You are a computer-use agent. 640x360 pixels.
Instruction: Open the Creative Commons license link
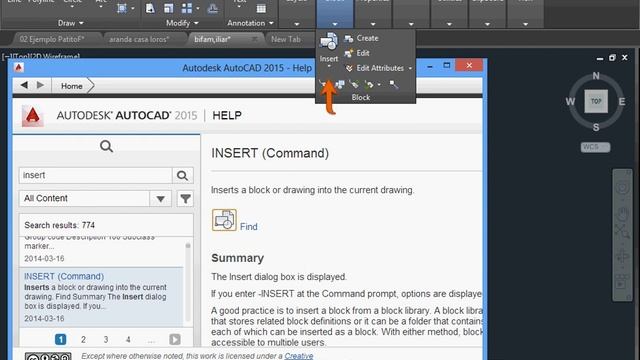299,356
